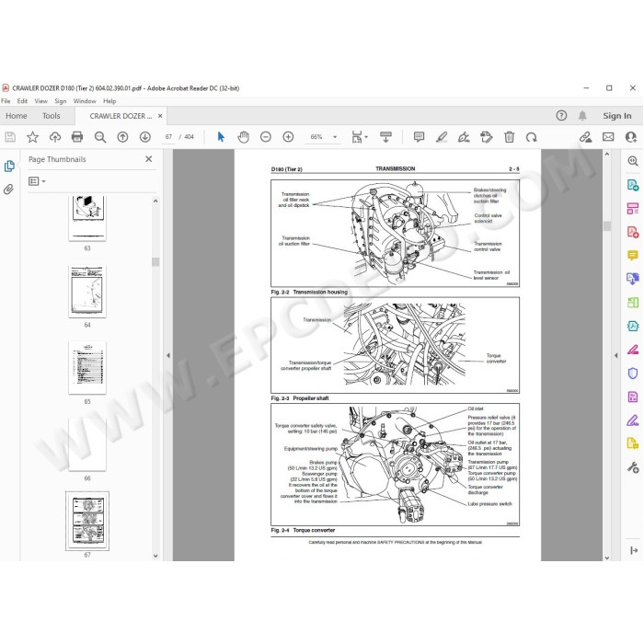
Task: Switch to the Home tab
Action: (x=17, y=116)
